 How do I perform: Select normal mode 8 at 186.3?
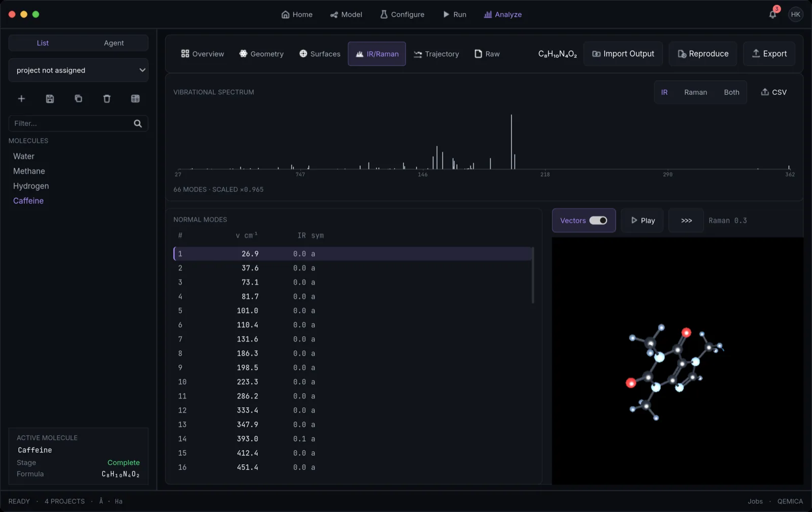point(353,353)
